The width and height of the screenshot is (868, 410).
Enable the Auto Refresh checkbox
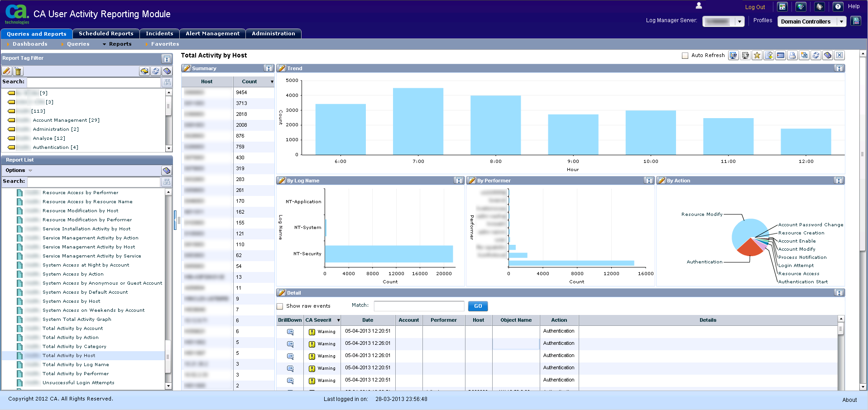click(685, 56)
